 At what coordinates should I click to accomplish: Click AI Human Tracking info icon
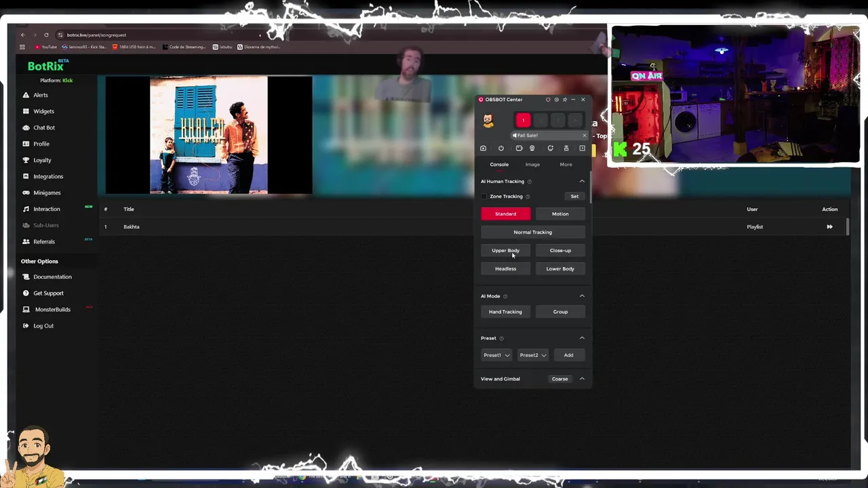[x=530, y=182]
